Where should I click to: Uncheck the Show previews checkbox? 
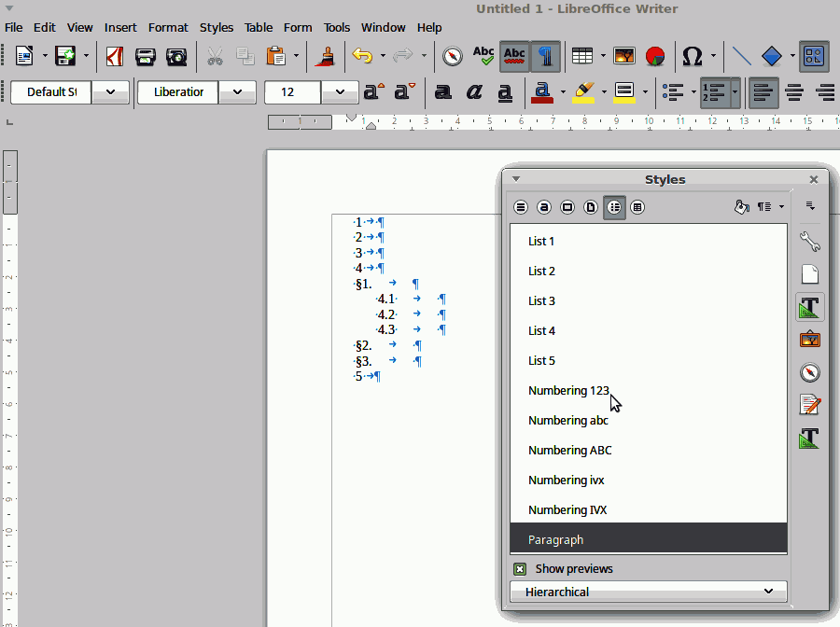pos(520,568)
